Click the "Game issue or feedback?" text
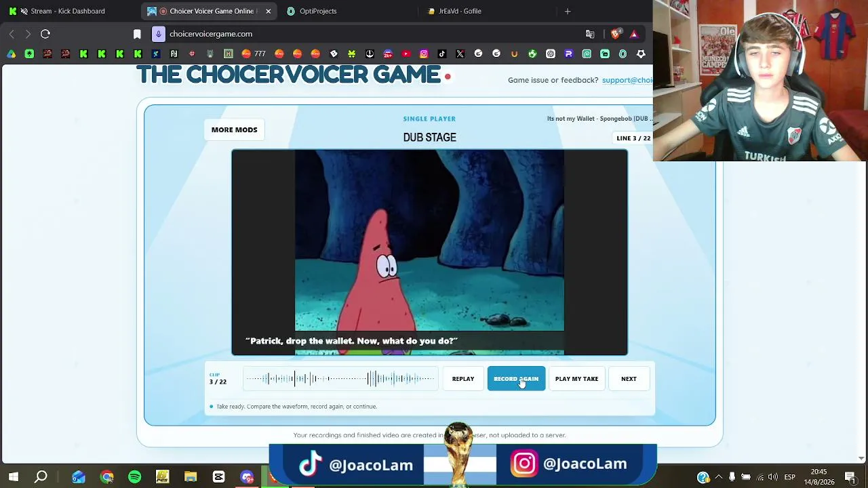This screenshot has height=488, width=868. (553, 80)
